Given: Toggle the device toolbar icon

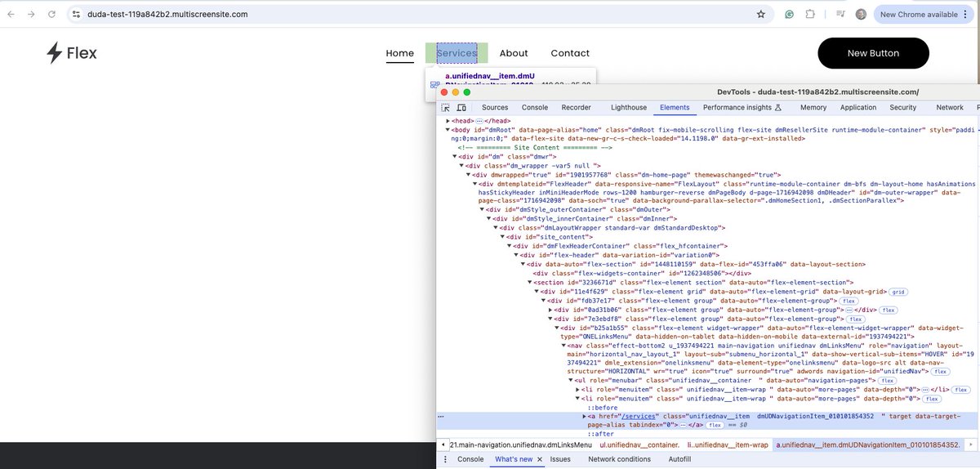Looking at the screenshot, I should tap(461, 107).
